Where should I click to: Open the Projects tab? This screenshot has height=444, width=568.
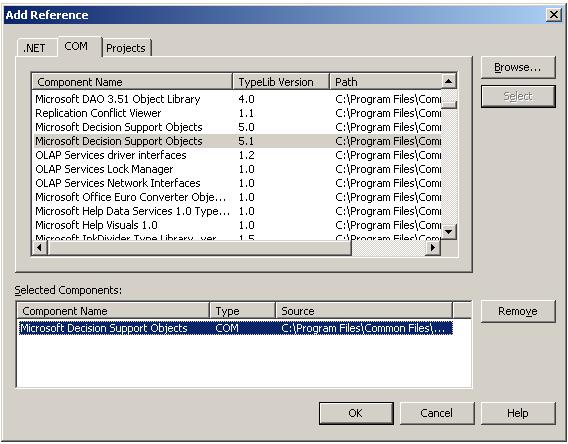pyautogui.click(x=126, y=48)
